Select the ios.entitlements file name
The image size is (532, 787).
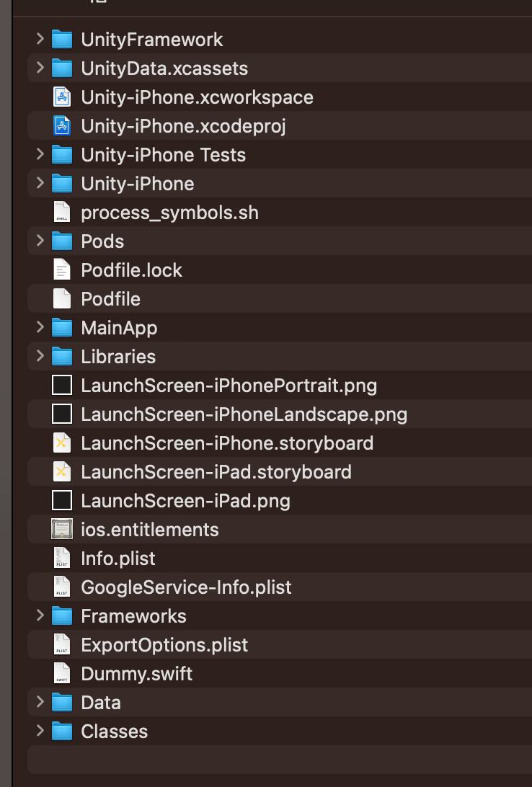pyautogui.click(x=150, y=530)
